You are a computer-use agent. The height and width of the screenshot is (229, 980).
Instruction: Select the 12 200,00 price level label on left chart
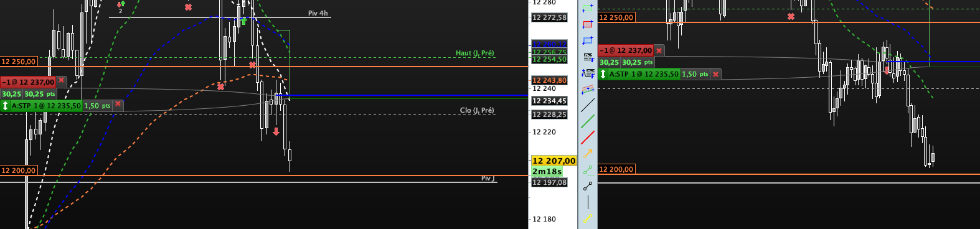coord(19,171)
